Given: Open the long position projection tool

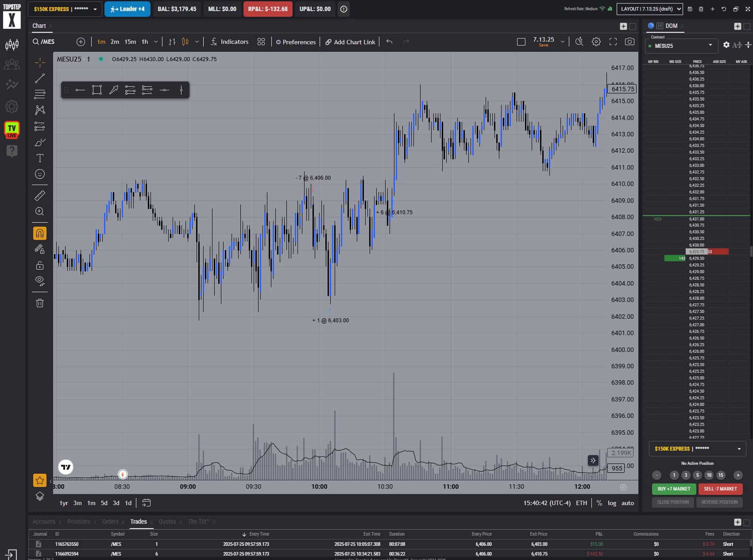Looking at the screenshot, I should pos(40,126).
